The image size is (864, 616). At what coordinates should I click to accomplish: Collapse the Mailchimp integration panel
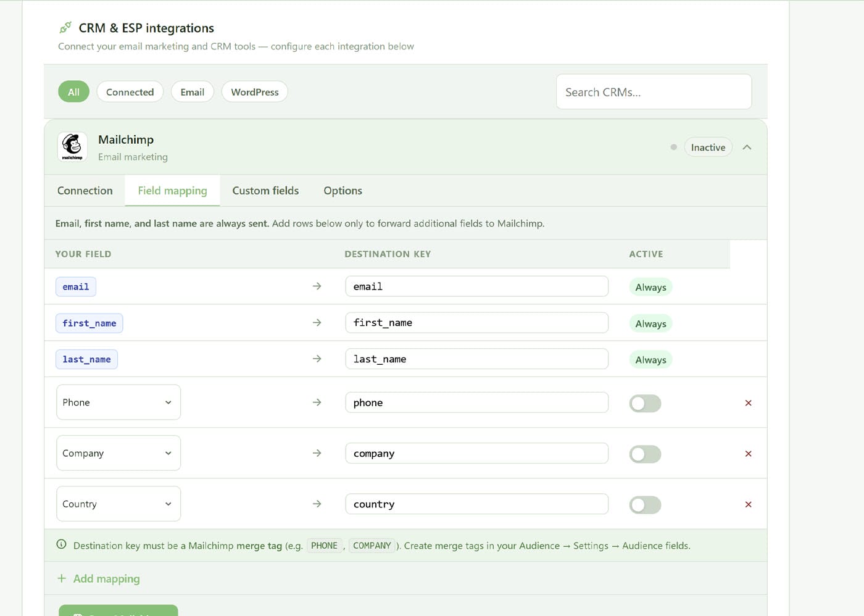[747, 147]
